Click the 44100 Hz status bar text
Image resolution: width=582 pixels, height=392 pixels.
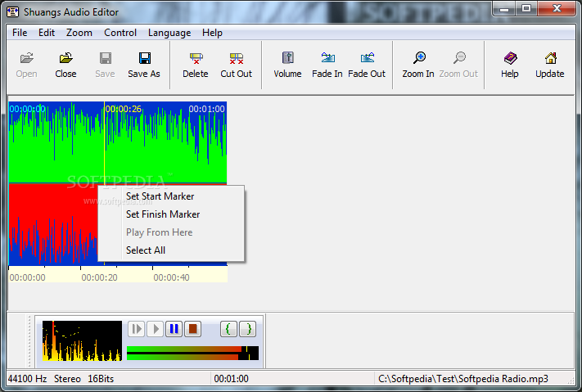coord(28,379)
